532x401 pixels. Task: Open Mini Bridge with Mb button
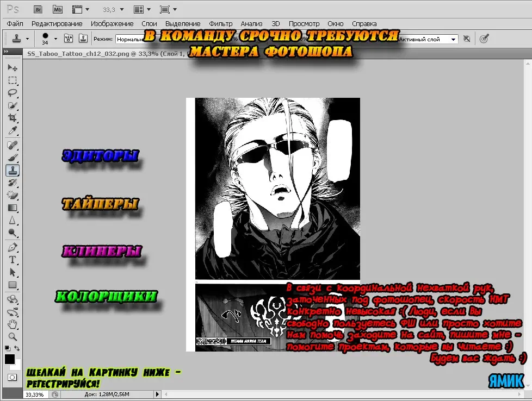pos(58,9)
